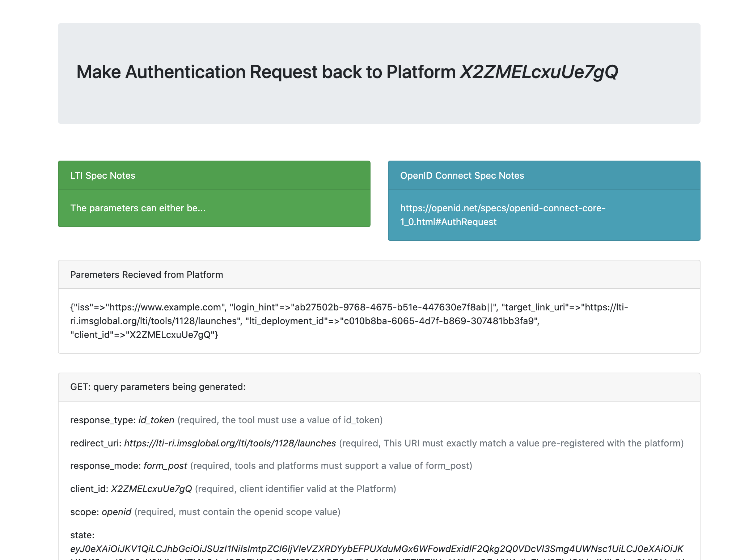Viewport: 736px width, 560px height.
Task: Click the response_type id_token value
Action: (156, 420)
